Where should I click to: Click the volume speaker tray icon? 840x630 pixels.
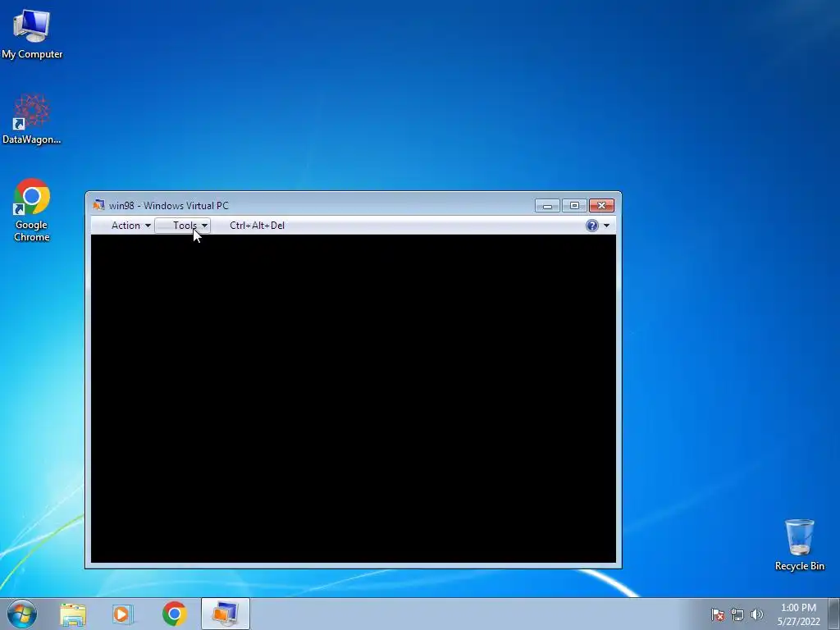pyautogui.click(x=756, y=614)
